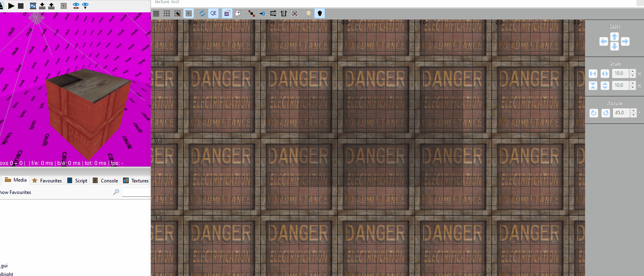Image resolution: width=644 pixels, height=276 pixels.
Task: Rotate texture counter-clockwise button
Action: point(606,113)
